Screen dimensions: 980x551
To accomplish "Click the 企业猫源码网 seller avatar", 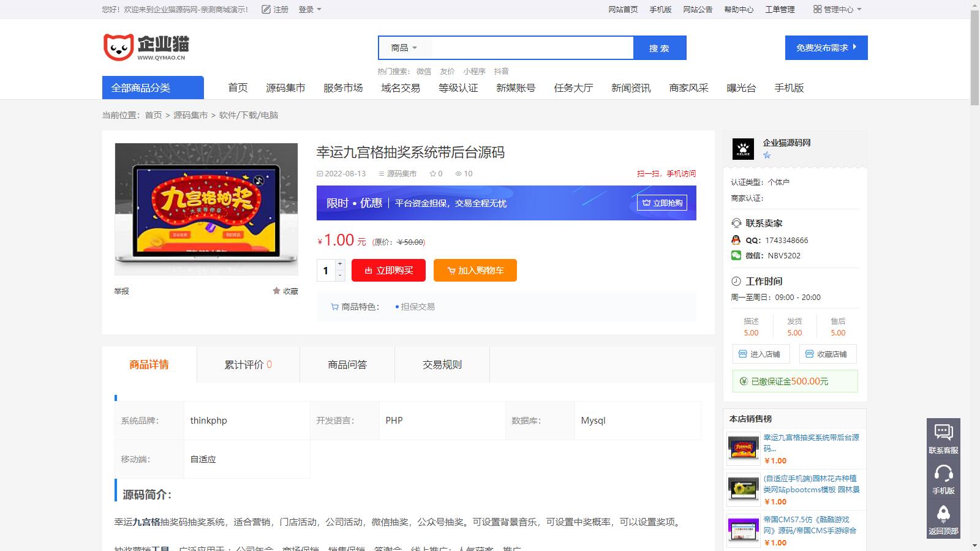I will (743, 149).
